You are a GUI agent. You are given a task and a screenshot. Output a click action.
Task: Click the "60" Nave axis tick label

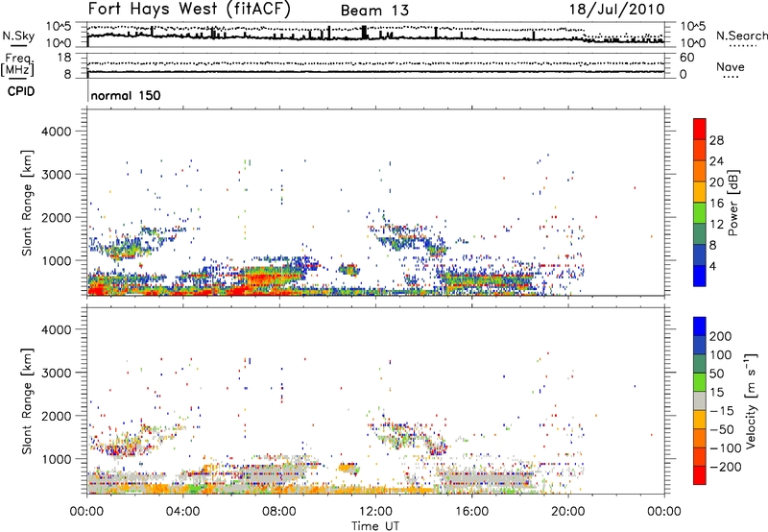pos(686,58)
